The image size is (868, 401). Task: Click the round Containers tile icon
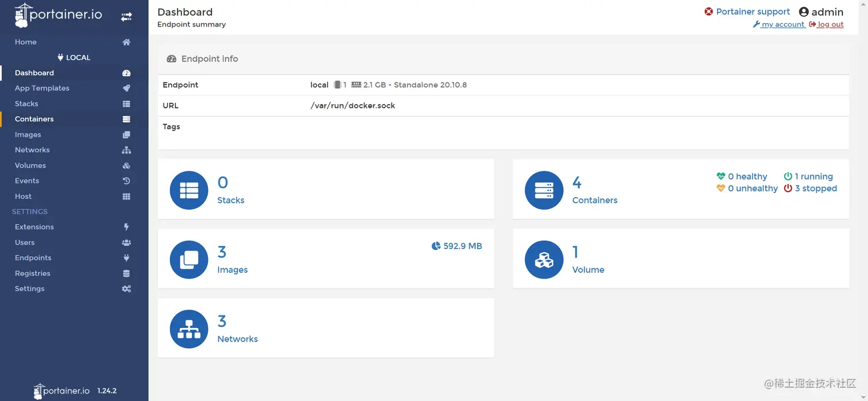click(x=544, y=190)
